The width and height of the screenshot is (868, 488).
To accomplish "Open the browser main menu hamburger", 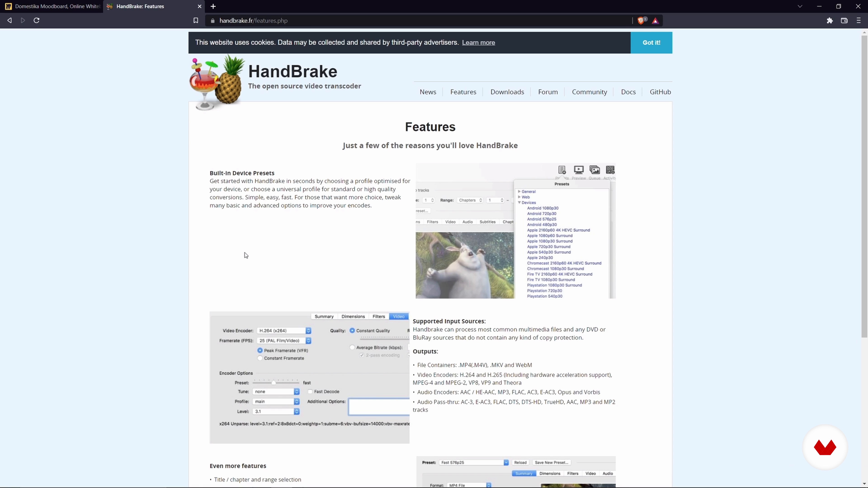I will [859, 21].
